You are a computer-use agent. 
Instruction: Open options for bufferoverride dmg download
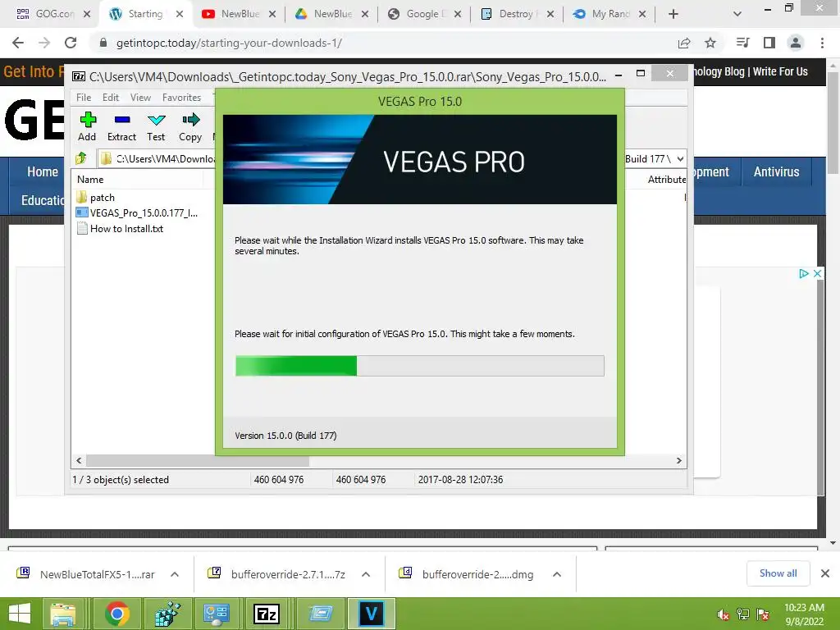(x=557, y=574)
